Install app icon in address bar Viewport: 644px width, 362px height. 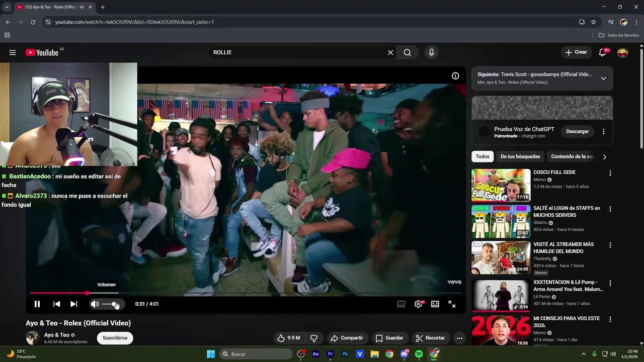tap(582, 22)
